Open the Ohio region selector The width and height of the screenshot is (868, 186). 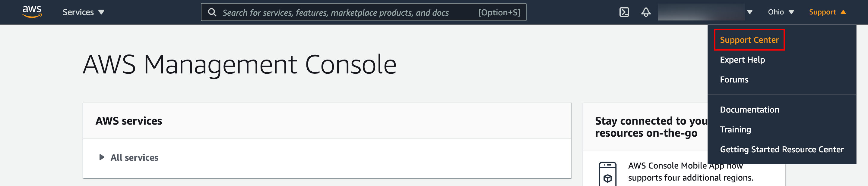[781, 12]
